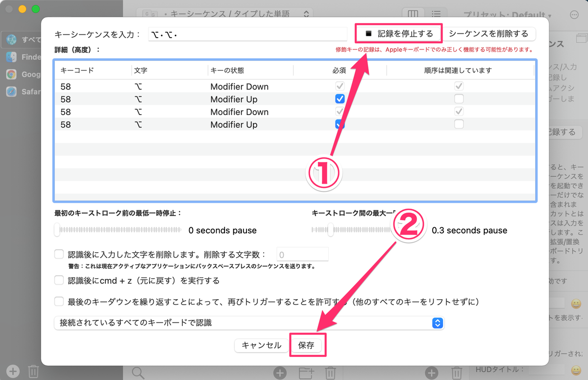Open the ellipsis options menu in the toolbar
The height and width of the screenshot is (380, 588).
(x=574, y=14)
